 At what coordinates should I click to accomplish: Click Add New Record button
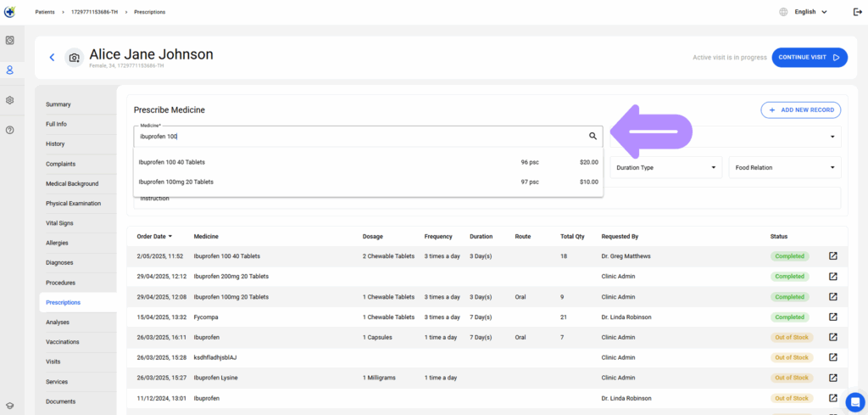[x=801, y=110]
